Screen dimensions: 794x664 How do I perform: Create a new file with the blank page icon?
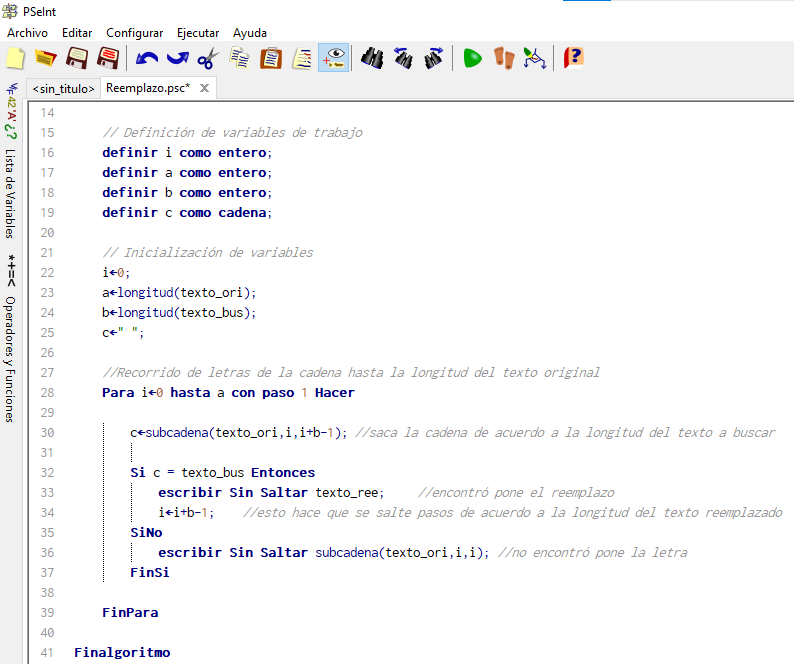[x=15, y=58]
